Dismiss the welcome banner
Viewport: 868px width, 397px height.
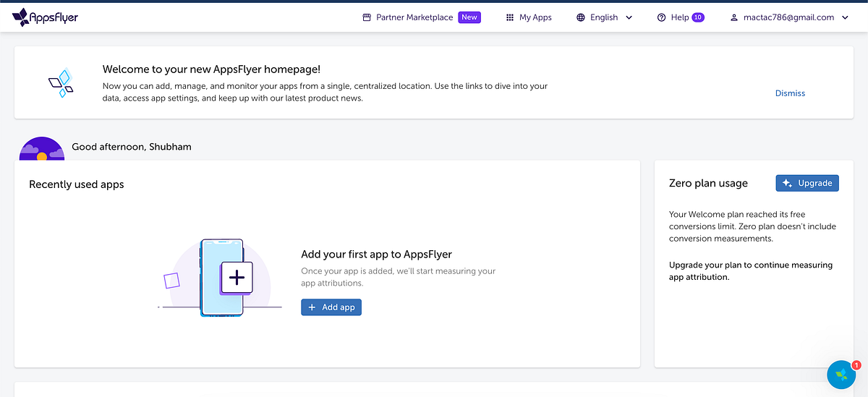pos(790,93)
